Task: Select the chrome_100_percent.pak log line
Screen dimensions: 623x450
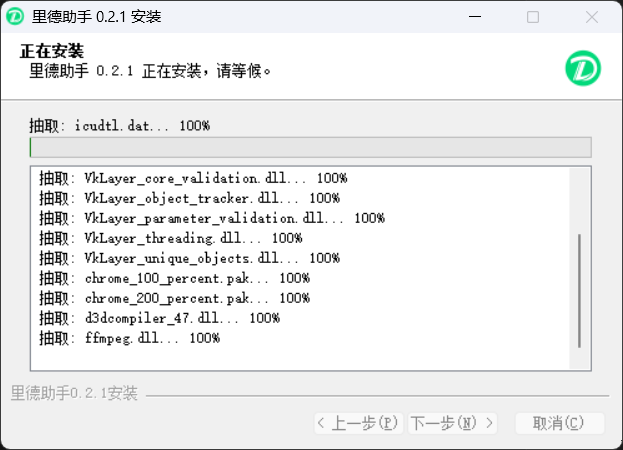Action: (174, 278)
